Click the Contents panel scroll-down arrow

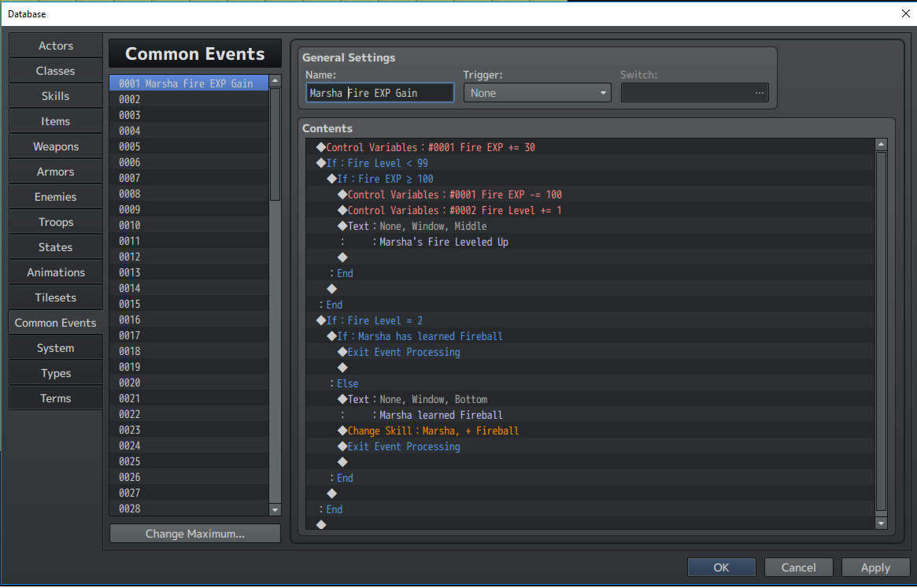point(881,523)
